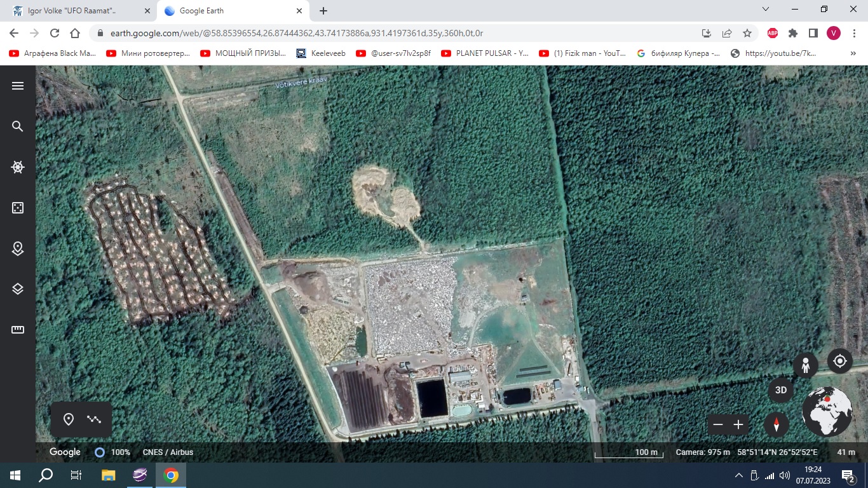Fly to my current location
Screen dimensions: 868x488
click(x=839, y=361)
